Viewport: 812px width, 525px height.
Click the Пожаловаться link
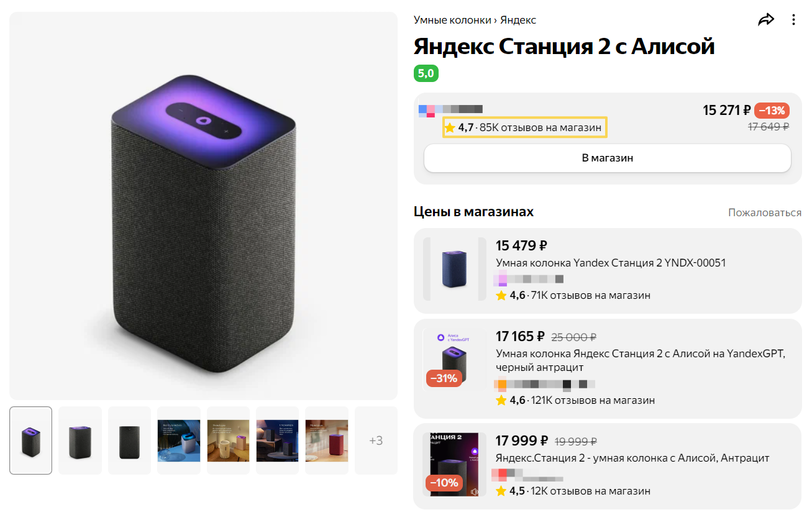click(765, 212)
